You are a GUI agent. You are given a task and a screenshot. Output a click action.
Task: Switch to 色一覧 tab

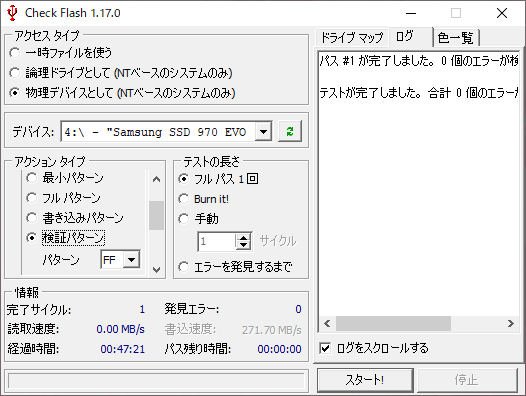click(x=456, y=37)
